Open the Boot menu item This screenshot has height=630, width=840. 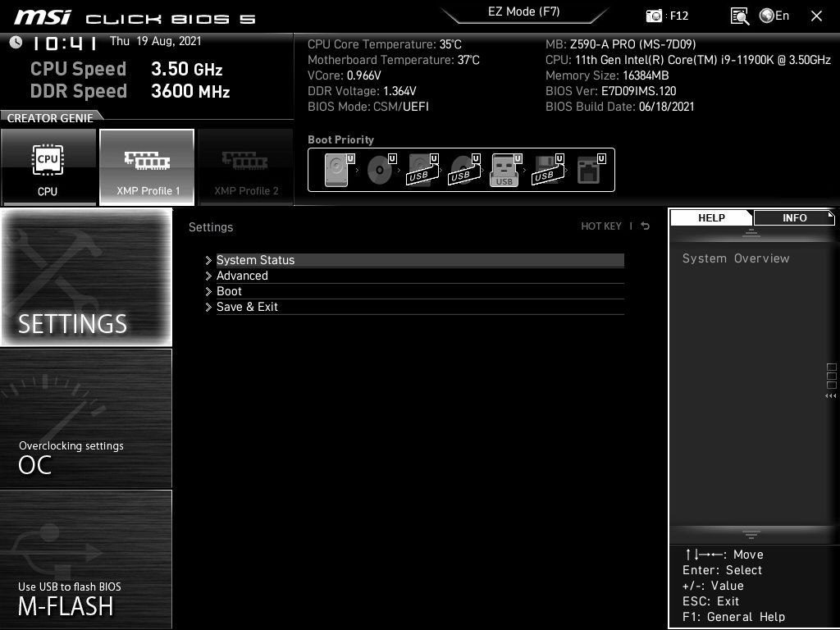coord(420,291)
